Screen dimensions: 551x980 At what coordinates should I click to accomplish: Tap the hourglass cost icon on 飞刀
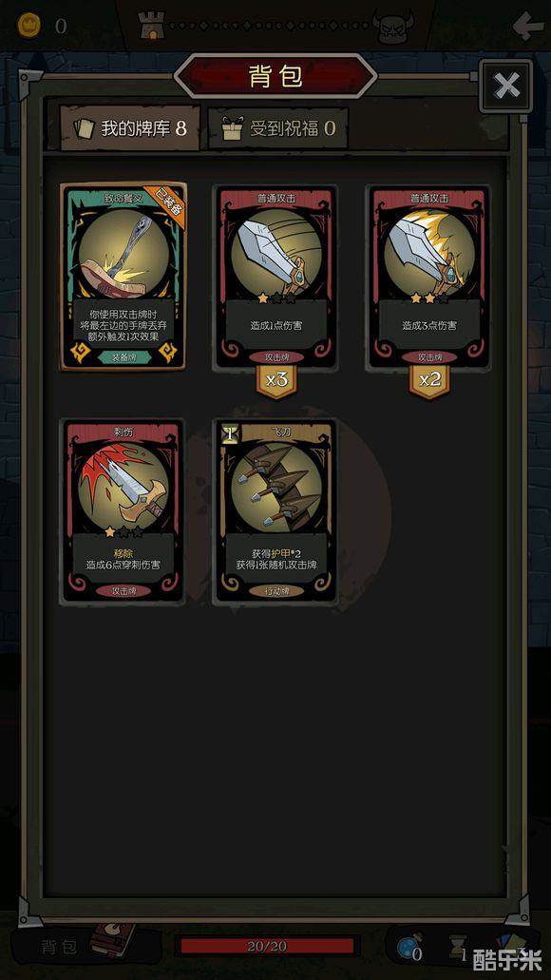pos(229,433)
